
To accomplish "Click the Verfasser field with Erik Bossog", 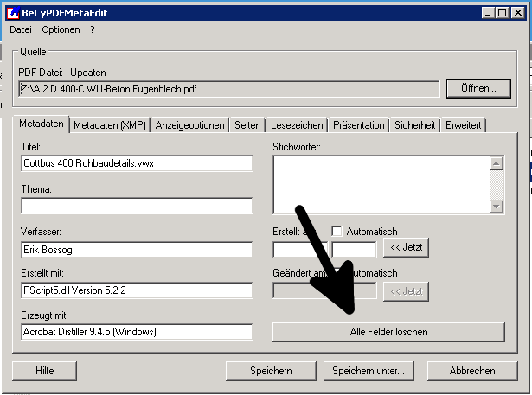I will [x=137, y=249].
